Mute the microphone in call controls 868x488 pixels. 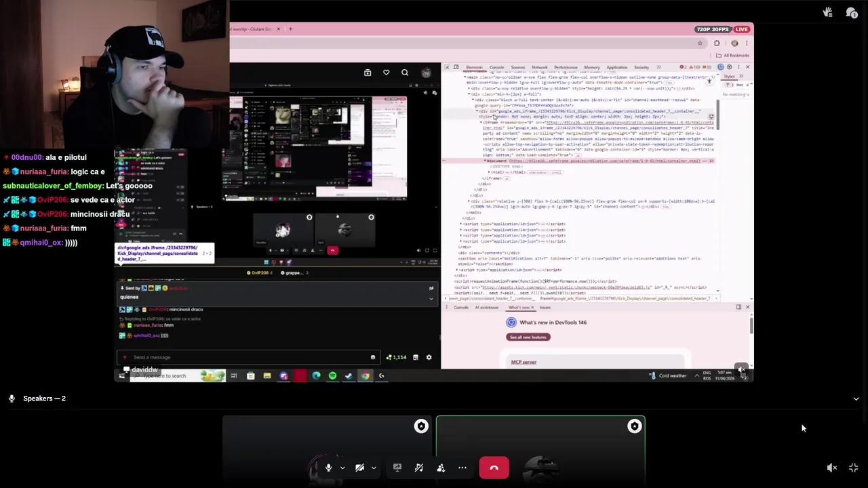tap(328, 468)
